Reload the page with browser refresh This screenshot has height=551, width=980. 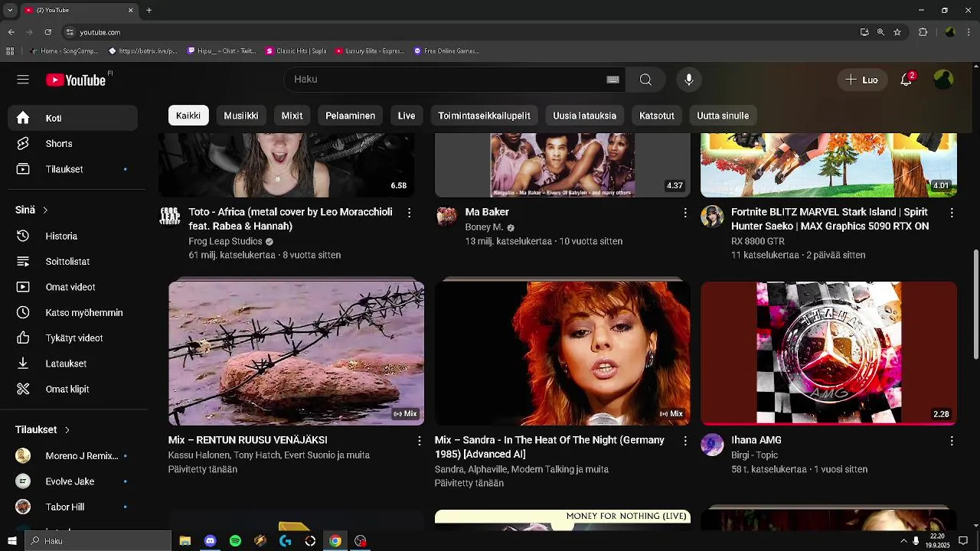pyautogui.click(x=47, y=32)
